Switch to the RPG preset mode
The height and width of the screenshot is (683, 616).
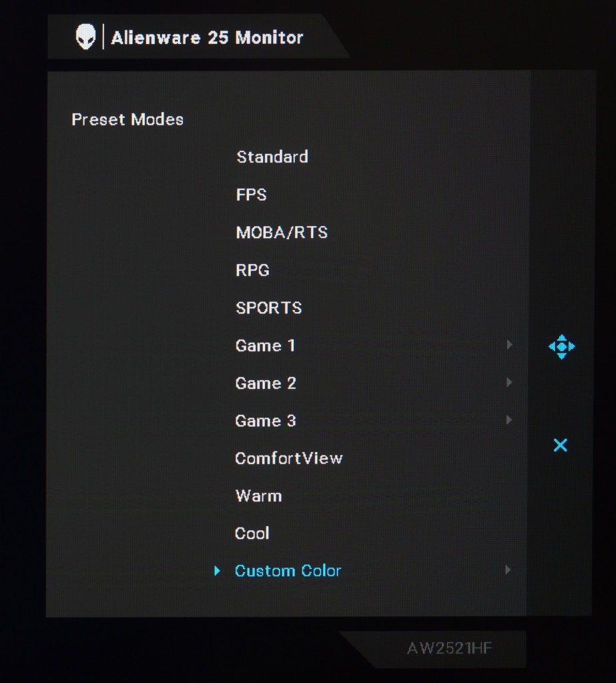[x=253, y=270]
